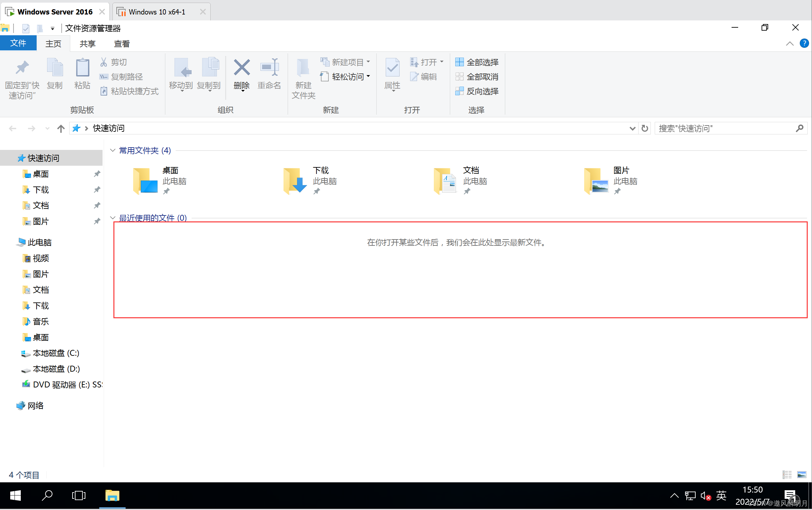Open the Move to (移动到) menu
812x510 pixels.
(181, 75)
